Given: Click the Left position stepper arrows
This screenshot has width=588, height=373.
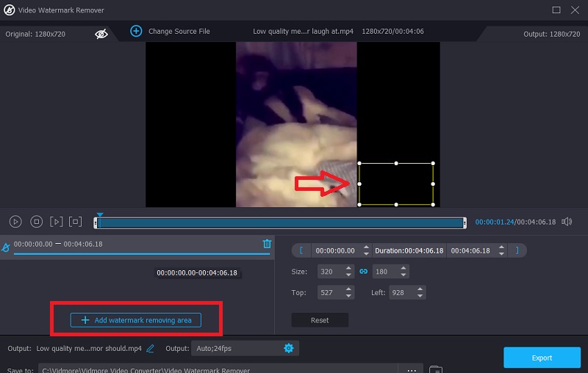Looking at the screenshot, I should [x=419, y=292].
